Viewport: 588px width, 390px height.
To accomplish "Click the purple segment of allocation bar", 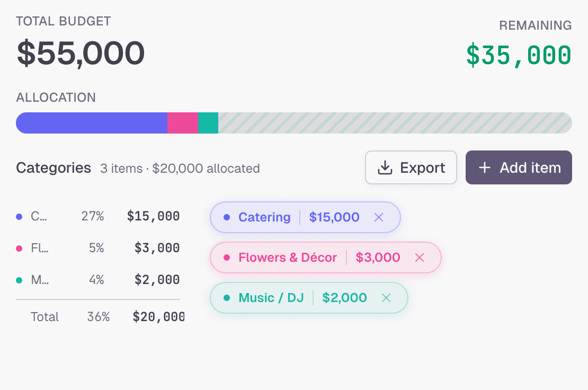I will click(x=92, y=123).
